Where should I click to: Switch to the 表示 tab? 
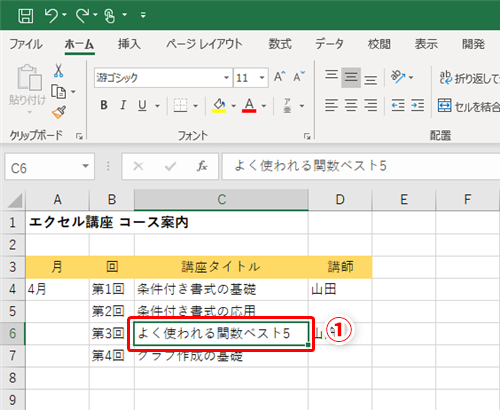tap(426, 44)
